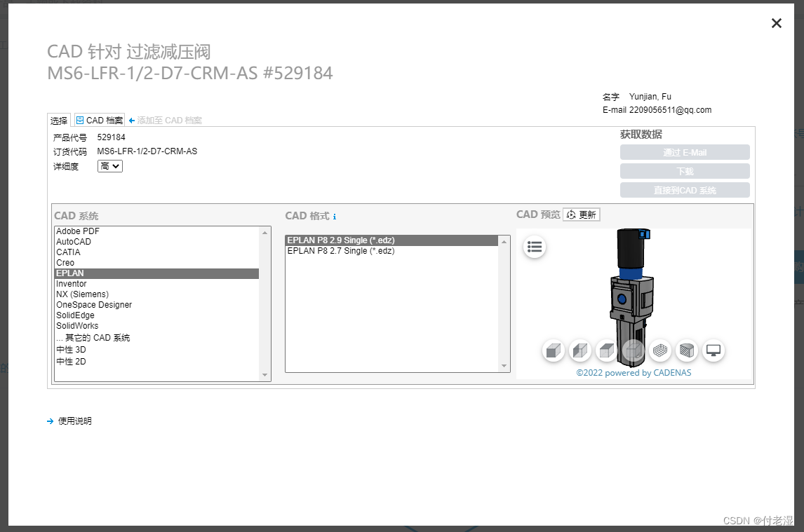Click 更新 to refresh the CAD preview
This screenshot has height=532, width=804.
582,214
